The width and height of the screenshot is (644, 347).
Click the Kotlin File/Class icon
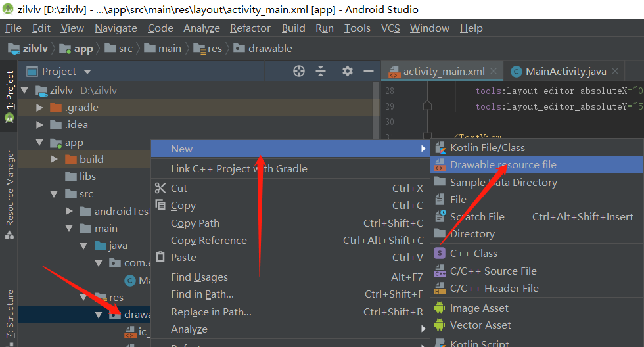[440, 147]
